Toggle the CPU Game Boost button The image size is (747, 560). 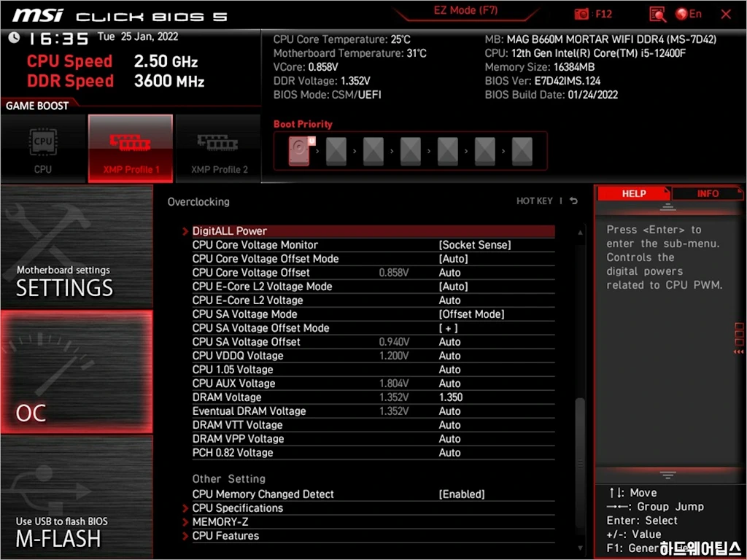(43, 149)
